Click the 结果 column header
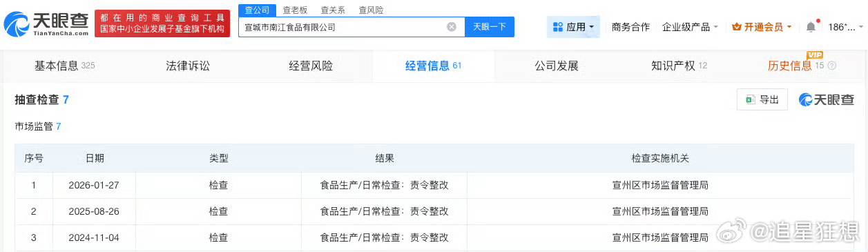This screenshot has width=868, height=252. (385, 158)
